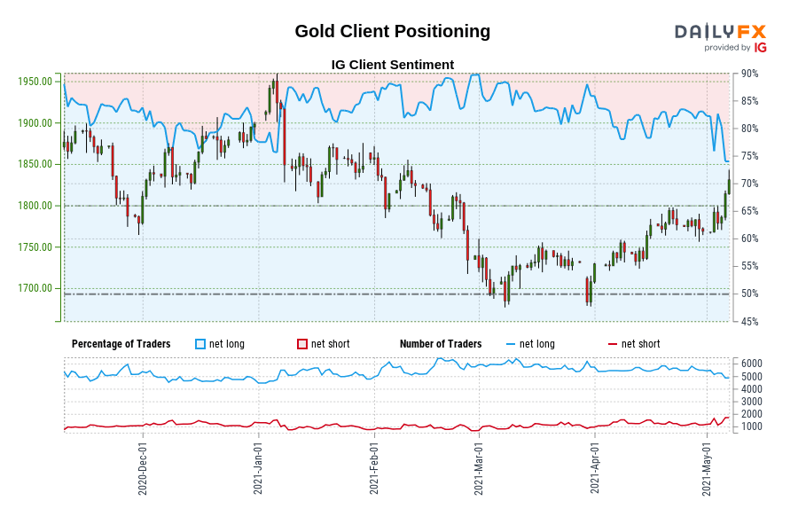The width and height of the screenshot is (798, 532).
Task: Click the 75% sentiment axis label
Action: click(749, 156)
